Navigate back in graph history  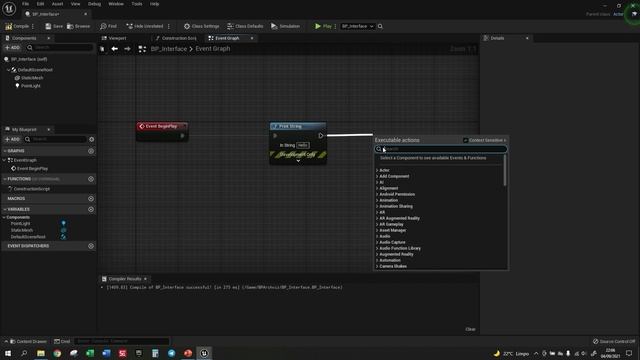point(115,49)
